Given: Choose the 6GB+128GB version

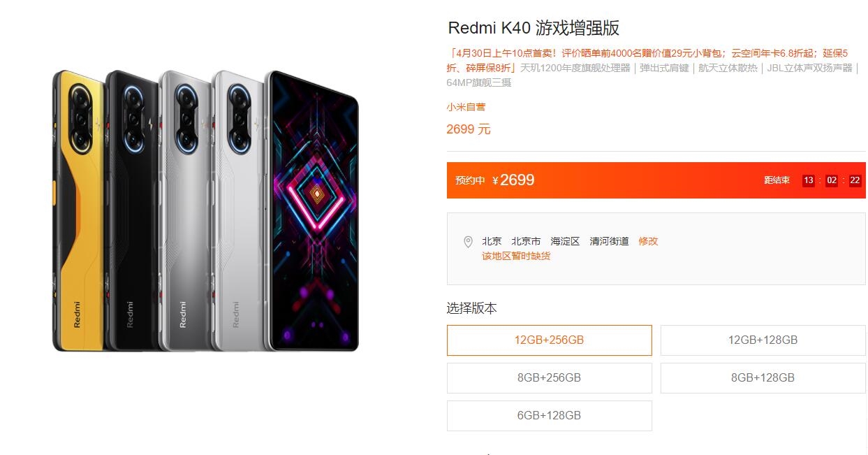Looking at the screenshot, I should pos(550,416).
